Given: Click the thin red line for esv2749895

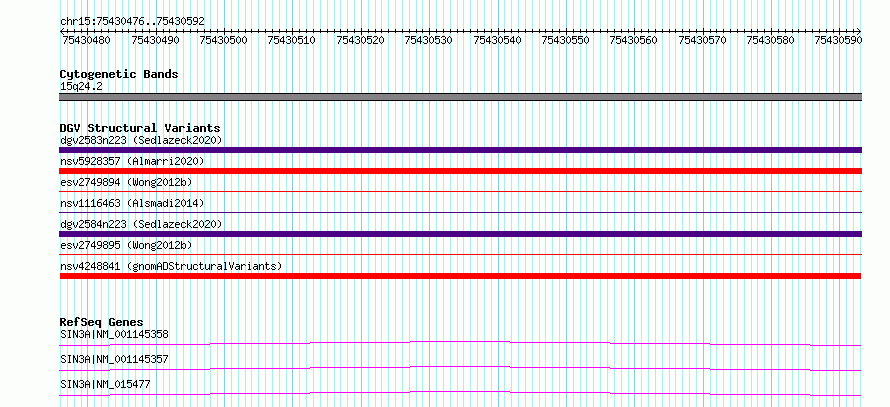Looking at the screenshot, I should pos(460,254).
